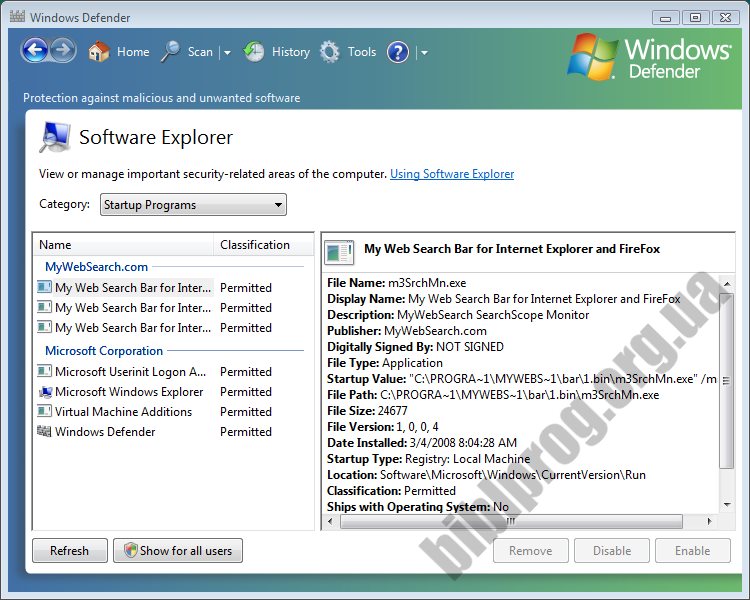Click the third My Web Search Bar row icon

tap(44, 327)
